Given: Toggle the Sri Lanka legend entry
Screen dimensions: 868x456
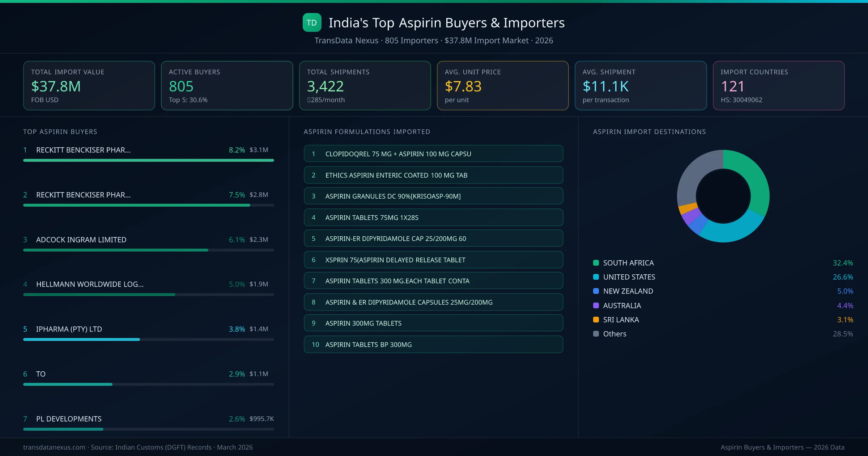Looking at the screenshot, I should [621, 320].
